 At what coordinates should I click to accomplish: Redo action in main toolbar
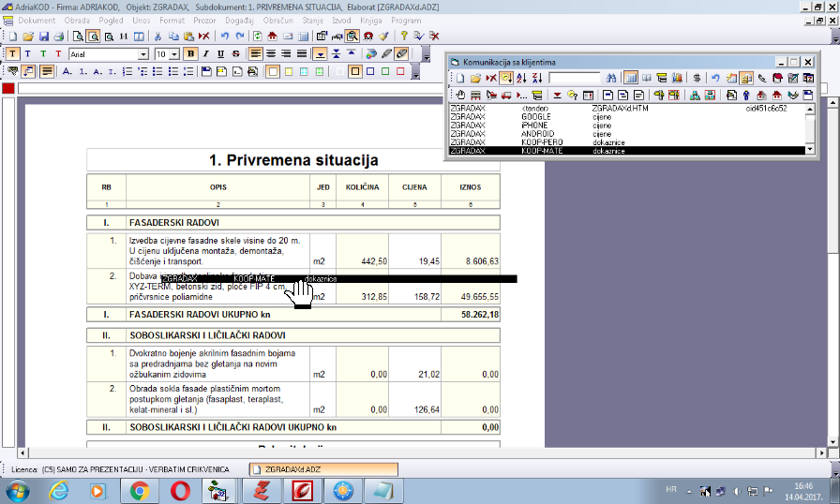click(x=240, y=37)
